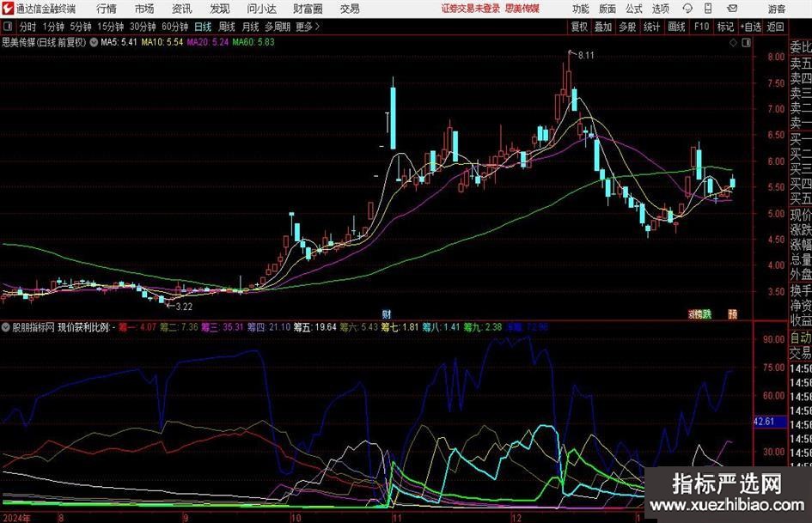Click the MA10: 5.54 indicator label
This screenshot has width=812, height=523.
click(162, 42)
